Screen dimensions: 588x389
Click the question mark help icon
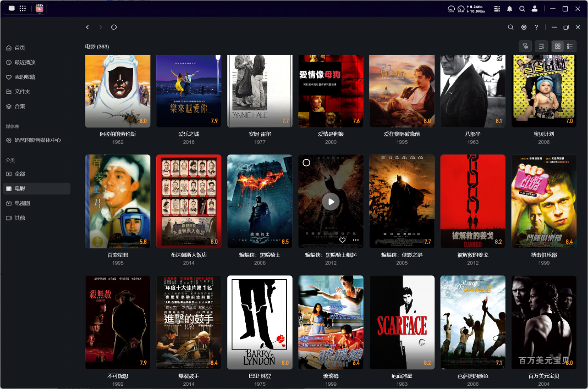pyautogui.click(x=536, y=27)
